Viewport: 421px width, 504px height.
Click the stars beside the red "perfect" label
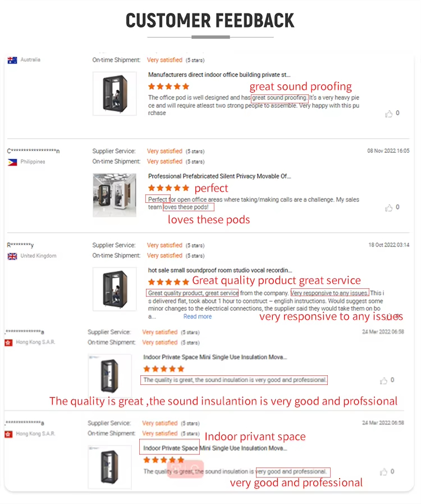(168, 188)
